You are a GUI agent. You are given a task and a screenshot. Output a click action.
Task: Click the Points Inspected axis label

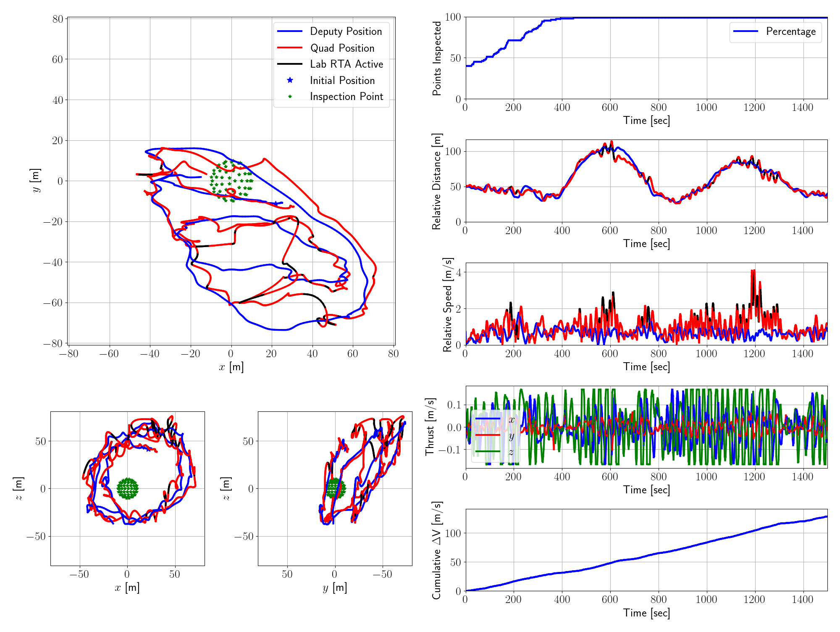pyautogui.click(x=437, y=58)
